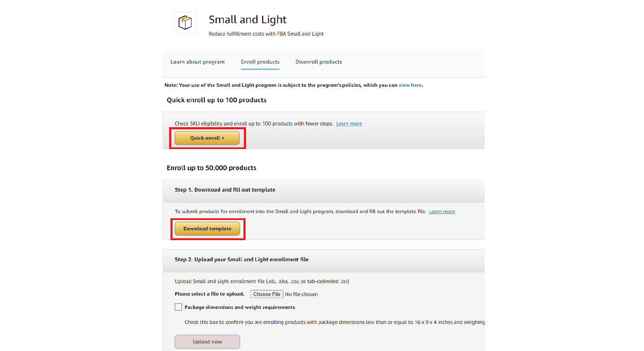644x351 pixels.
Task: Click the Choose File button
Action: click(267, 294)
